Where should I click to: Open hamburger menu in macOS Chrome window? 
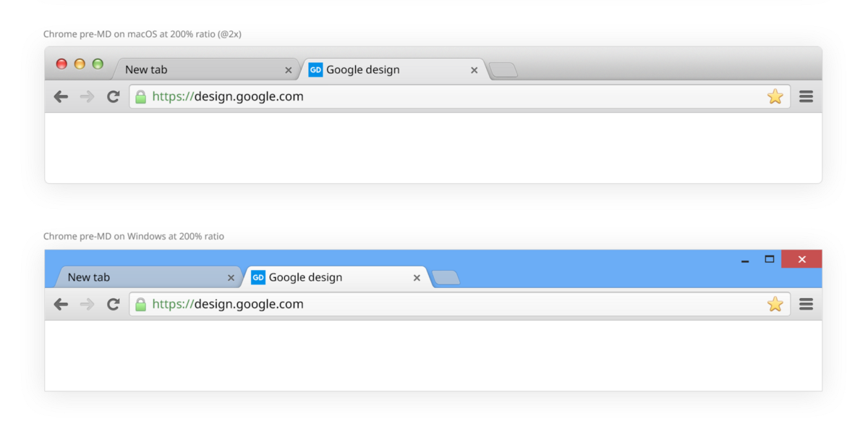click(806, 97)
